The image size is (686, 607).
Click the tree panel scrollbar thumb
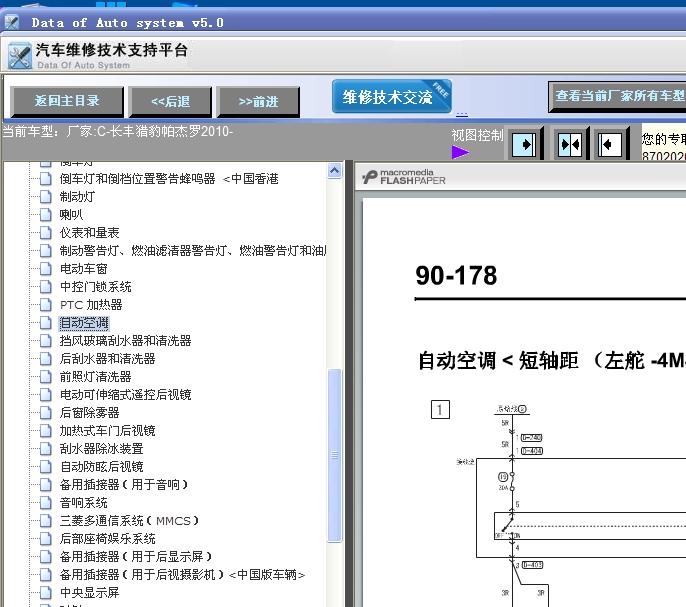point(335,455)
